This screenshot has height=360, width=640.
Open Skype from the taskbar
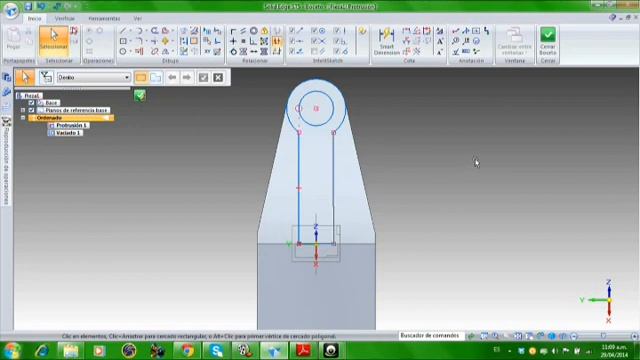216,351
